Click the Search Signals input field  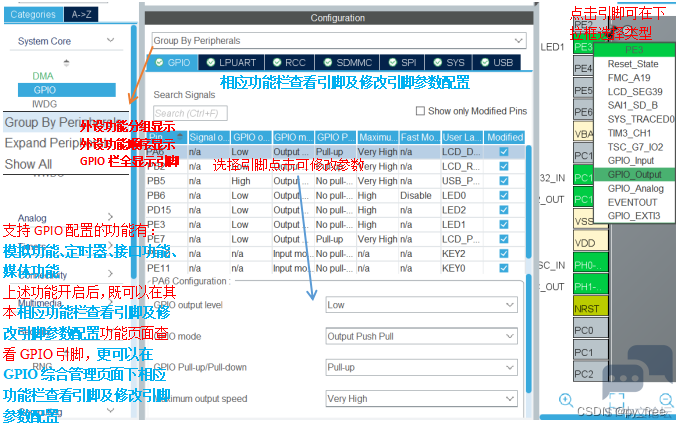tap(206, 113)
